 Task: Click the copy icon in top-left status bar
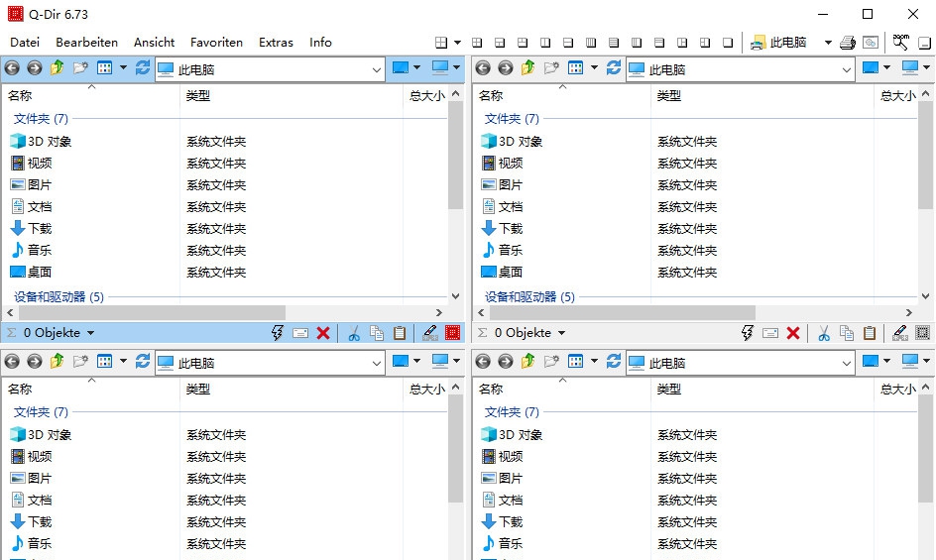[377, 333]
